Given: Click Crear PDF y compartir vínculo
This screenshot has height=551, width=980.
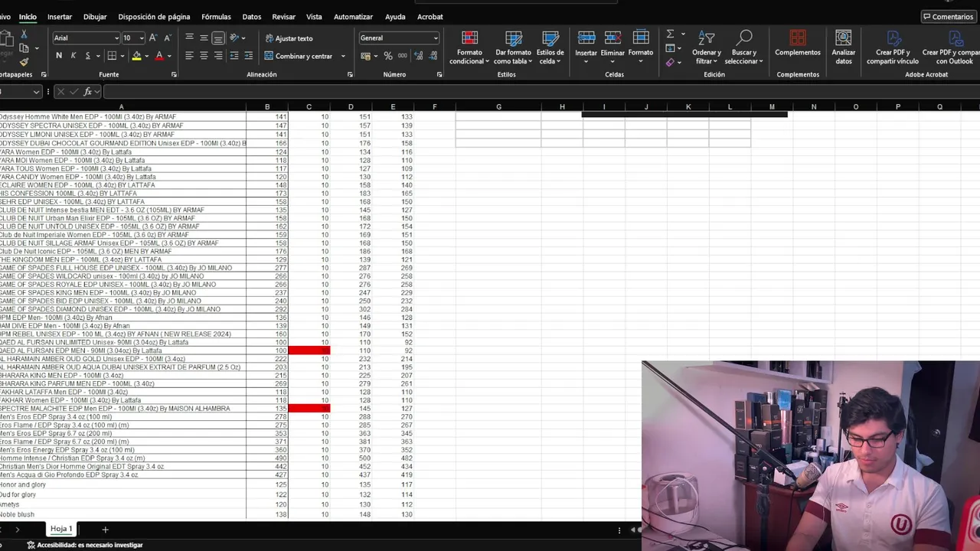Looking at the screenshot, I should click(893, 47).
